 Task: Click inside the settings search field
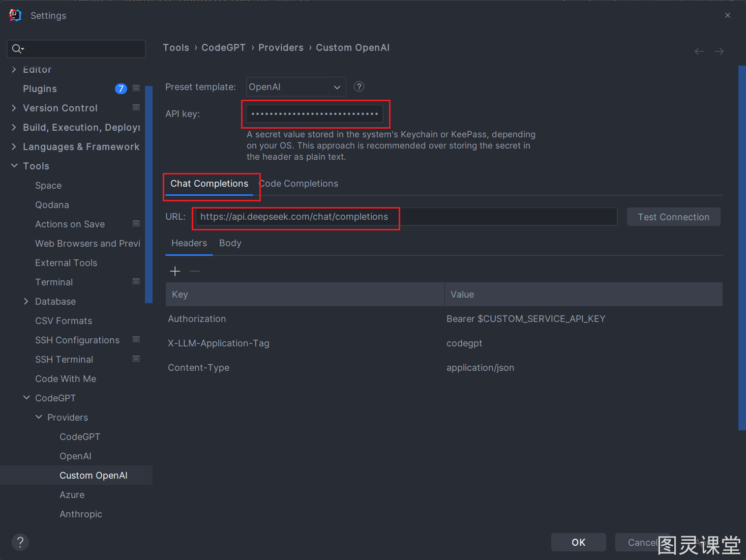pos(76,49)
